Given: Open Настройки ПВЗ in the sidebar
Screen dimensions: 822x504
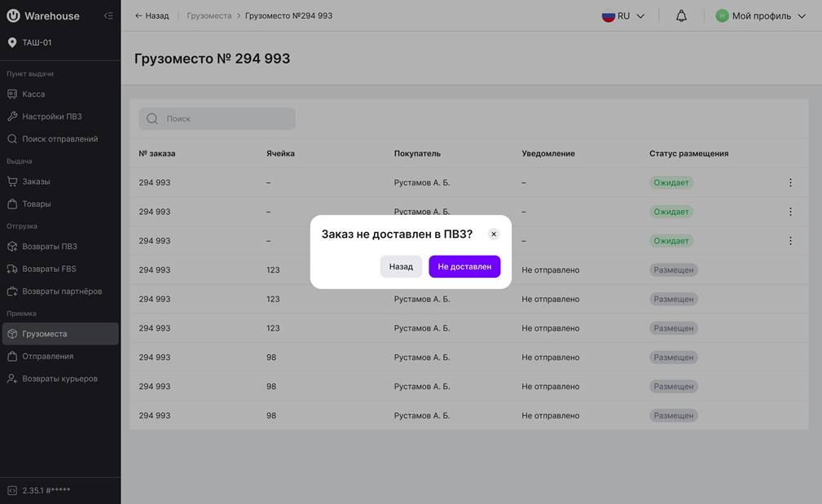Looking at the screenshot, I should click(51, 116).
